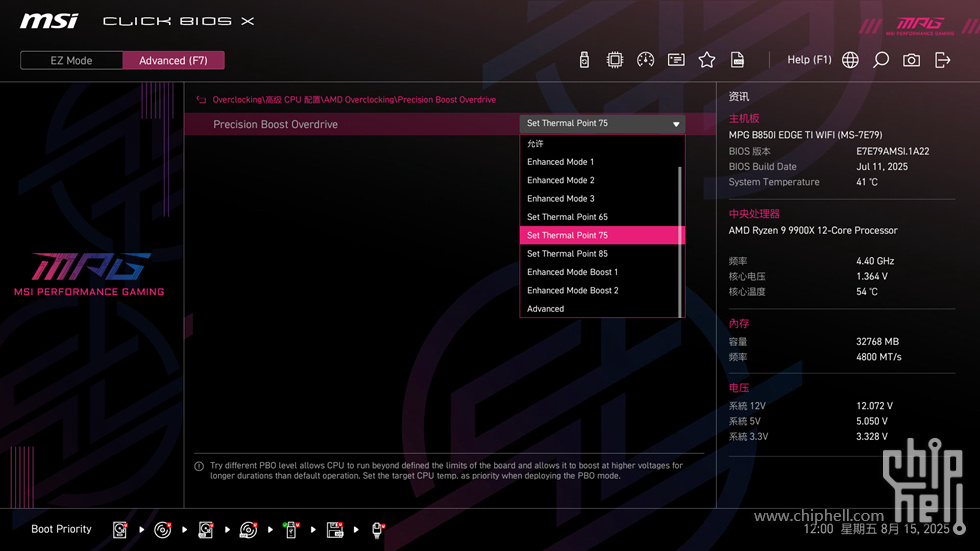Select first hard disk boot priority icon

click(120, 530)
